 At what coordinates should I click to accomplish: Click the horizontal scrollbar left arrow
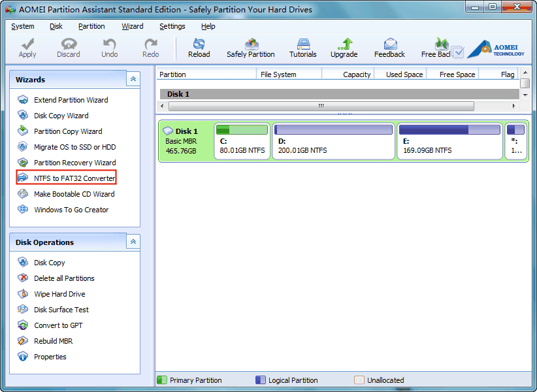(162, 106)
